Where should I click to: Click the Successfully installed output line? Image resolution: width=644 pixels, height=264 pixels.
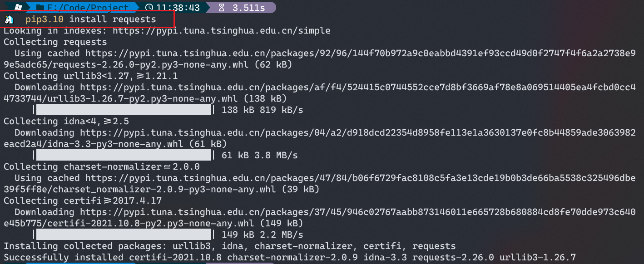coord(290,258)
